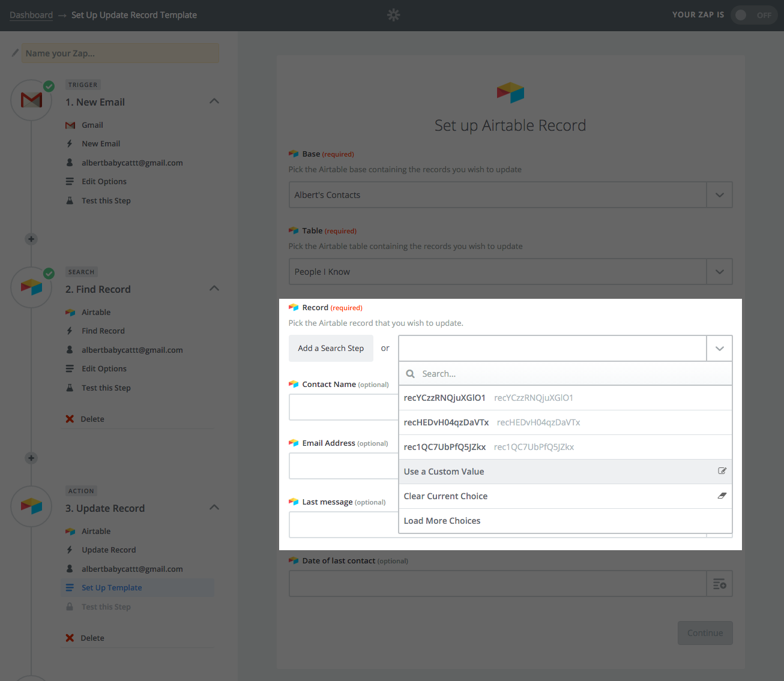This screenshot has width=784, height=681.
Task: Click the Airtable icon for Update Record step
Action: point(31,506)
